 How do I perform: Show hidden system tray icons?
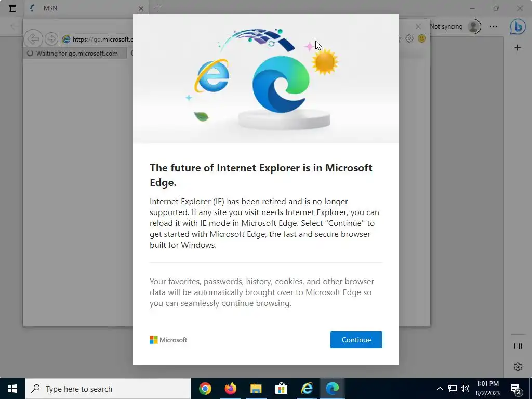[440, 389]
